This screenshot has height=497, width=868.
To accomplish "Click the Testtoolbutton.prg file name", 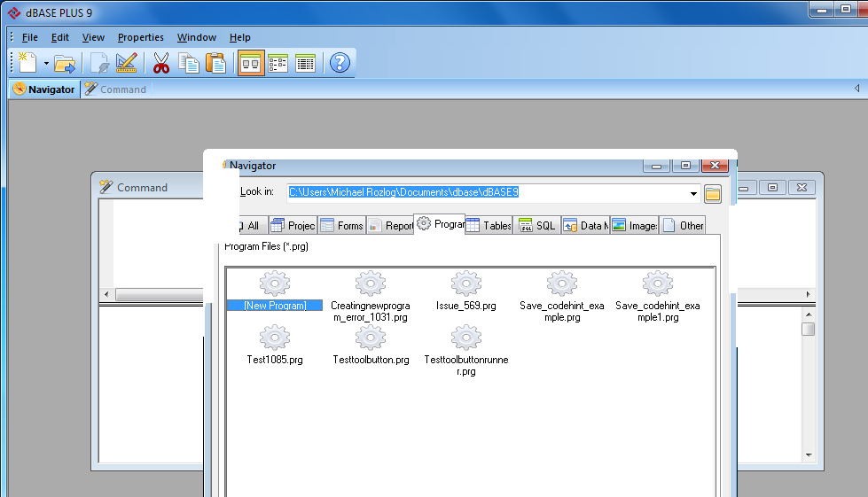I will click(x=371, y=360).
